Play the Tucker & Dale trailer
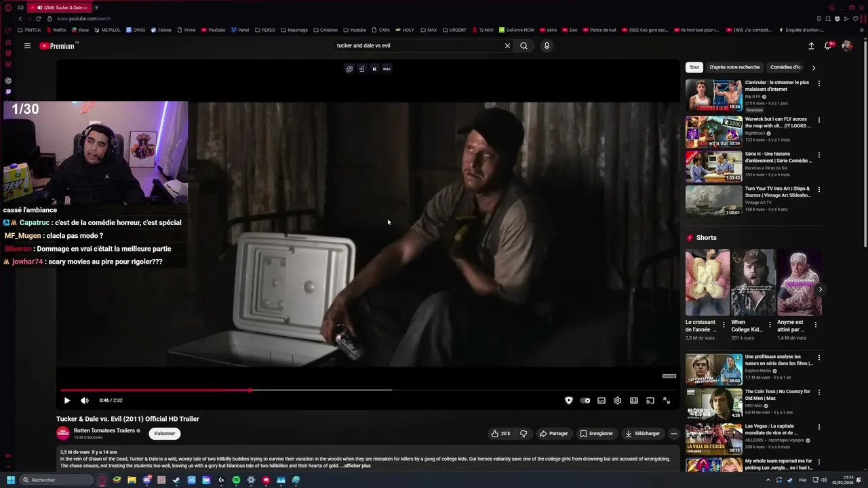Viewport: 868px width, 488px height. point(67,401)
